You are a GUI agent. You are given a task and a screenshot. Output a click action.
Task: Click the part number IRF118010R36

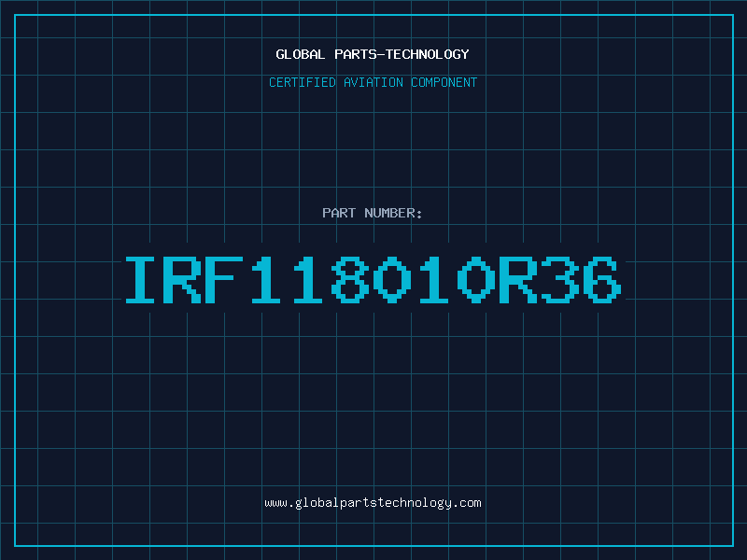point(373,279)
